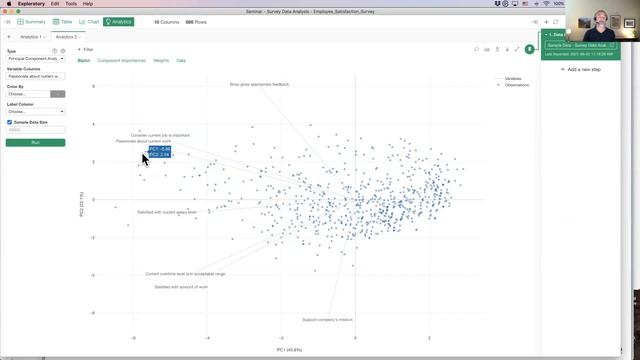Screen dimensions: 640x360
Task: Click the bar chart icon above chart
Action: tap(487, 49)
